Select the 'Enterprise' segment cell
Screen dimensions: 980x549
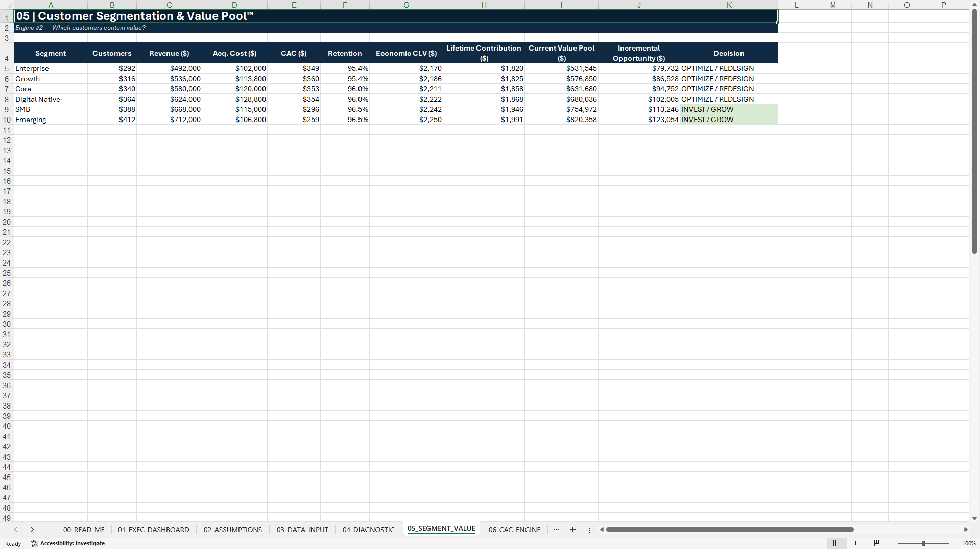click(x=51, y=68)
